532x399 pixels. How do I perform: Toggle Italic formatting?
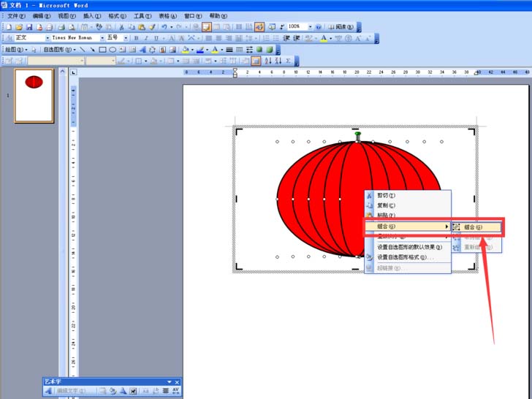coord(146,38)
